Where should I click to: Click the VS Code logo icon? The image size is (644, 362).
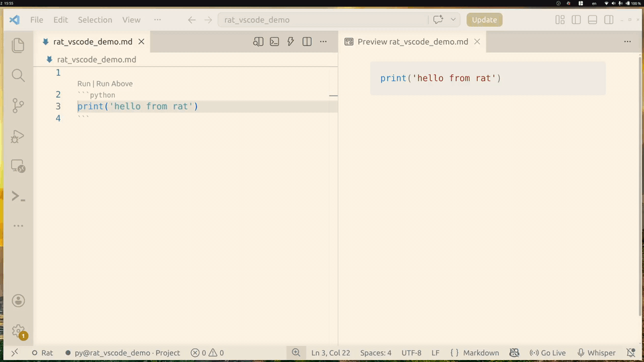14,19
